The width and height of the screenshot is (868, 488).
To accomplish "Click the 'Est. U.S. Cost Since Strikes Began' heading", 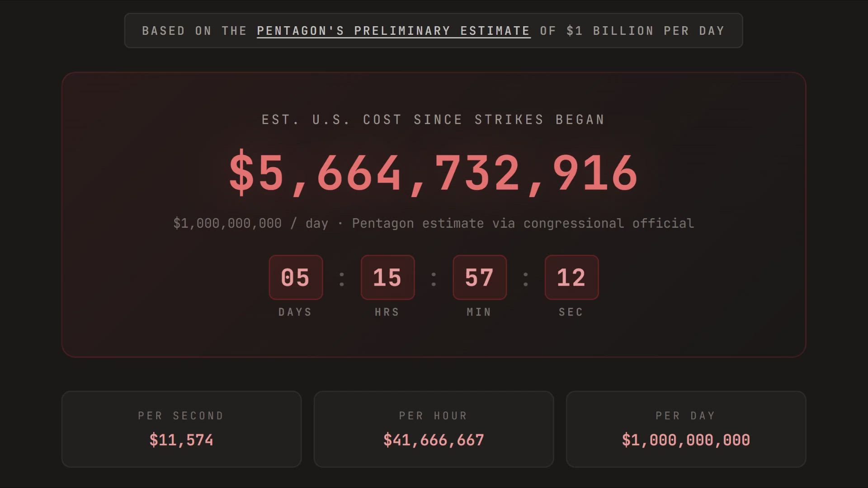I will tap(434, 120).
